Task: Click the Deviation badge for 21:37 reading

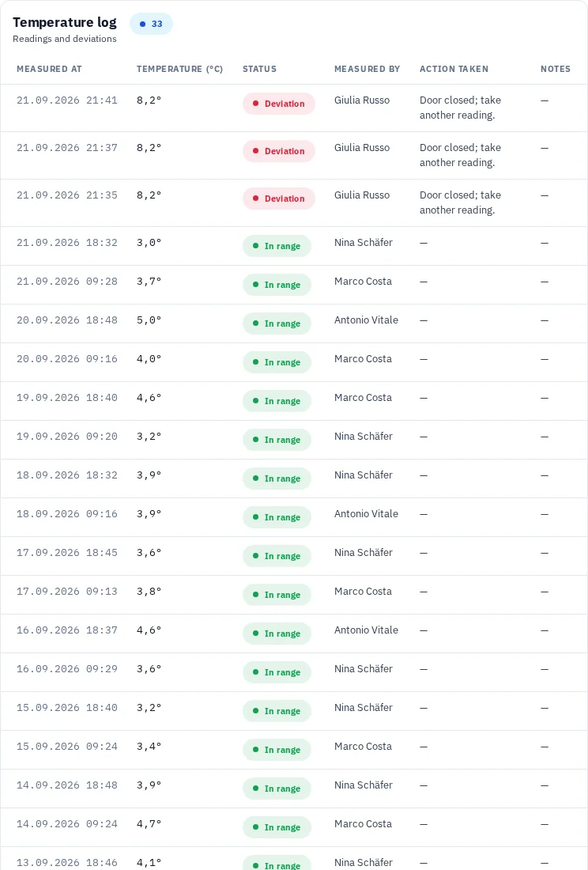Action: pos(279,151)
